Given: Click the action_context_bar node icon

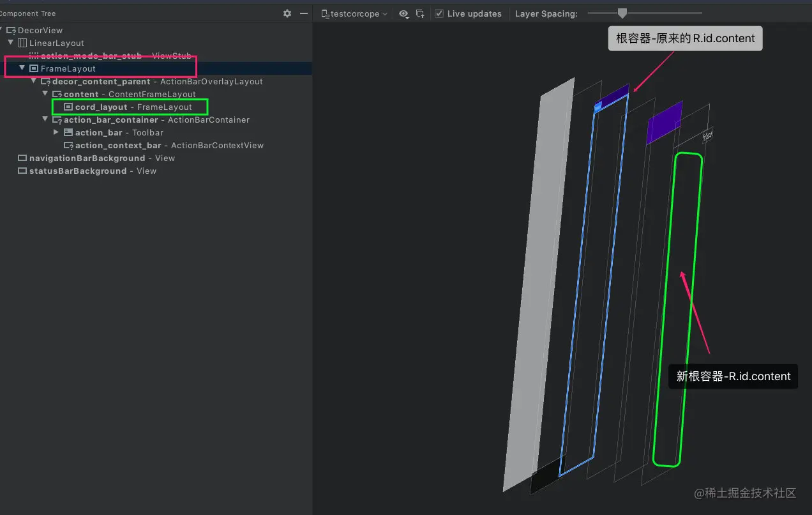Looking at the screenshot, I should point(68,145).
